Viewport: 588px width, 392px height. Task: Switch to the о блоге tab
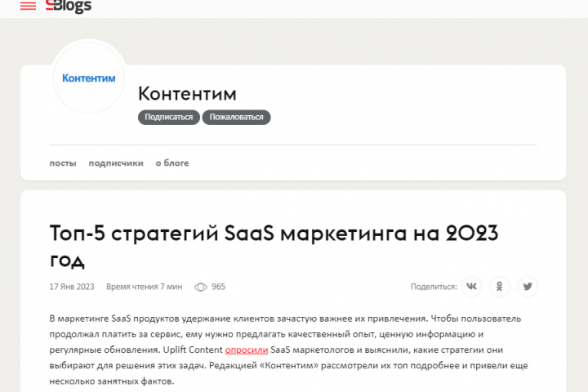(172, 163)
